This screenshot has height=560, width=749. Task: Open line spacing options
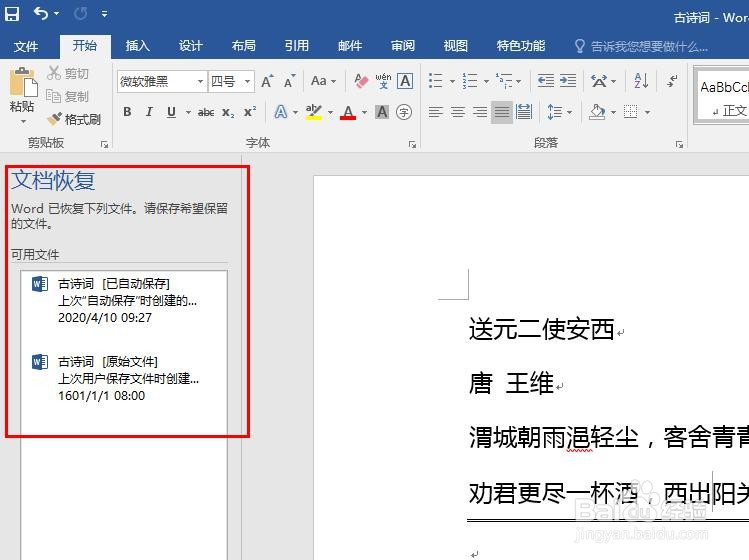[x=555, y=112]
